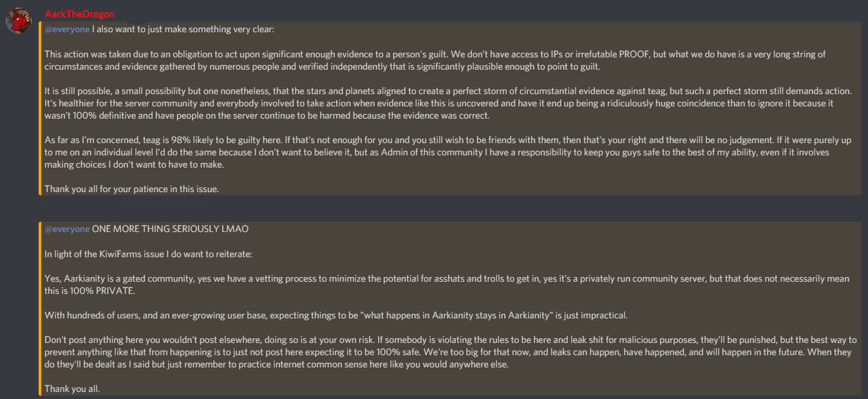Click the @everyone mention before ONE MORE THING
The width and height of the screenshot is (868, 399).
click(x=67, y=229)
